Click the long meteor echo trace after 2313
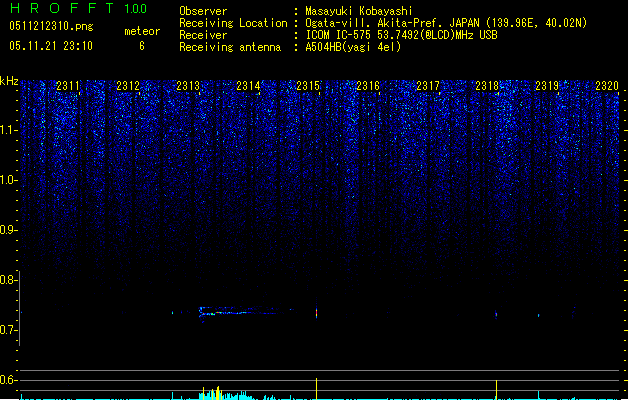The height and width of the screenshot is (400, 629). (x=241, y=312)
